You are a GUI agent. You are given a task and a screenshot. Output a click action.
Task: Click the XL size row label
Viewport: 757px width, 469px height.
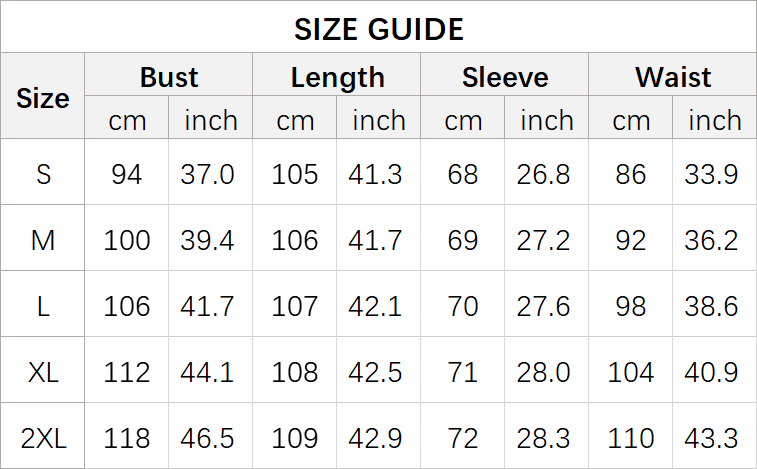43,372
